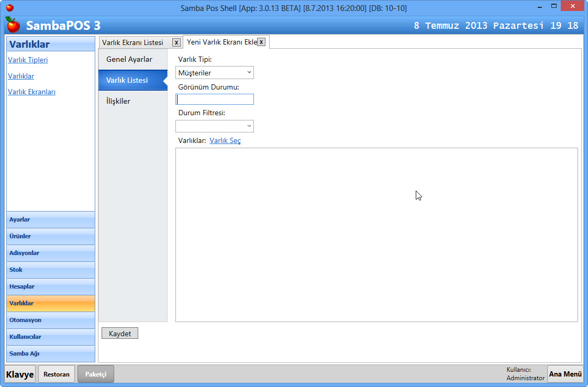588x387 pixels.
Task: Expand the Ayarlar sidebar section
Action: (51, 219)
